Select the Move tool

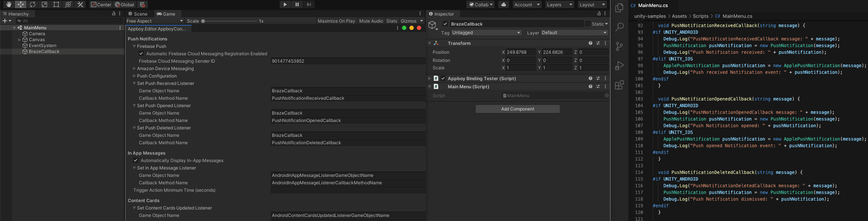pos(21,4)
